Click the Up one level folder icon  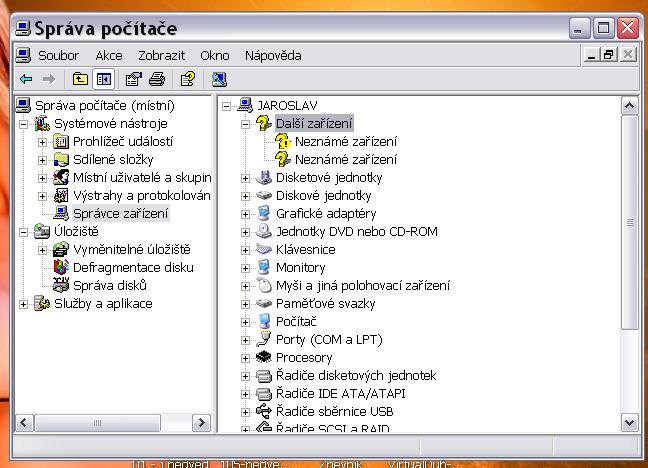coord(80,79)
